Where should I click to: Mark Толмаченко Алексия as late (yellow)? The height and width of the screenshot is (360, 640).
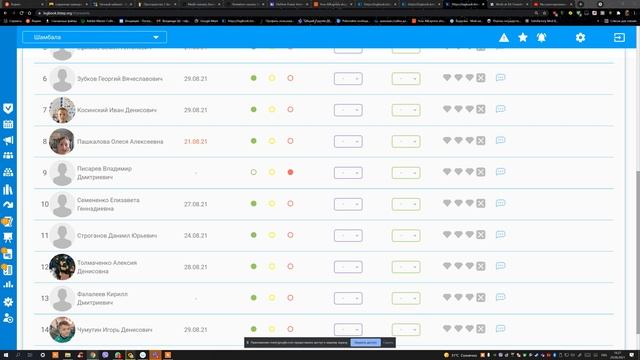272,267
